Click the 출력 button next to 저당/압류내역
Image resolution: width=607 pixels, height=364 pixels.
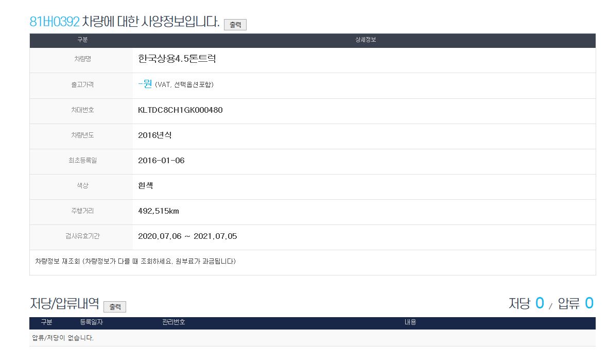115,307
